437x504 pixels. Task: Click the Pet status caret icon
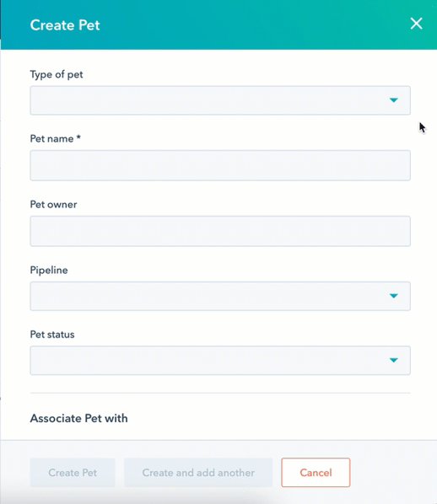pos(394,361)
